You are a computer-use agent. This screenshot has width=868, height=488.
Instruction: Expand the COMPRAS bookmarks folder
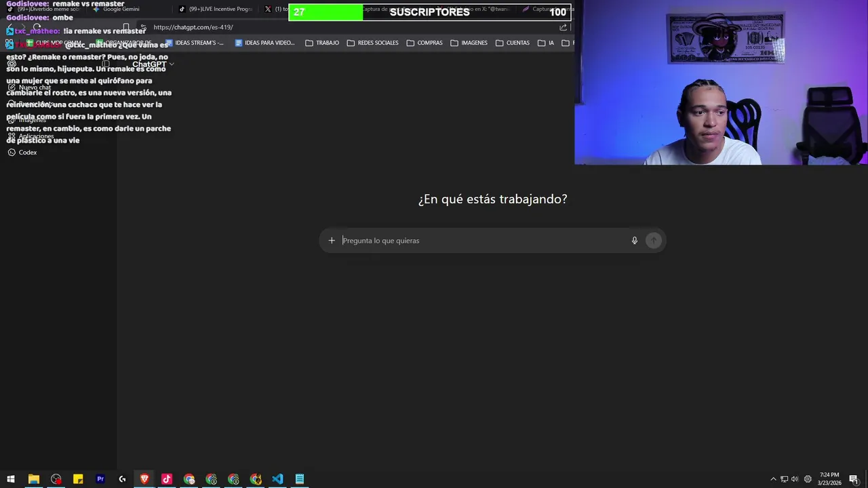(425, 43)
